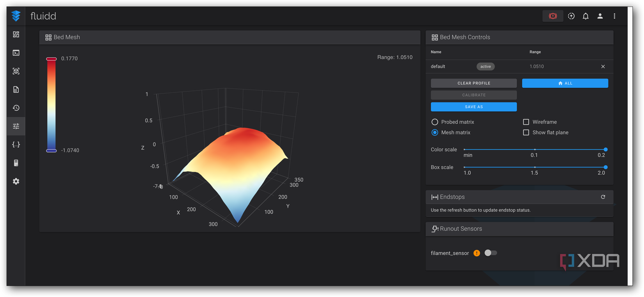Open the Configuration braces icon
Image resolution: width=644 pixels, height=297 pixels.
coord(16,145)
